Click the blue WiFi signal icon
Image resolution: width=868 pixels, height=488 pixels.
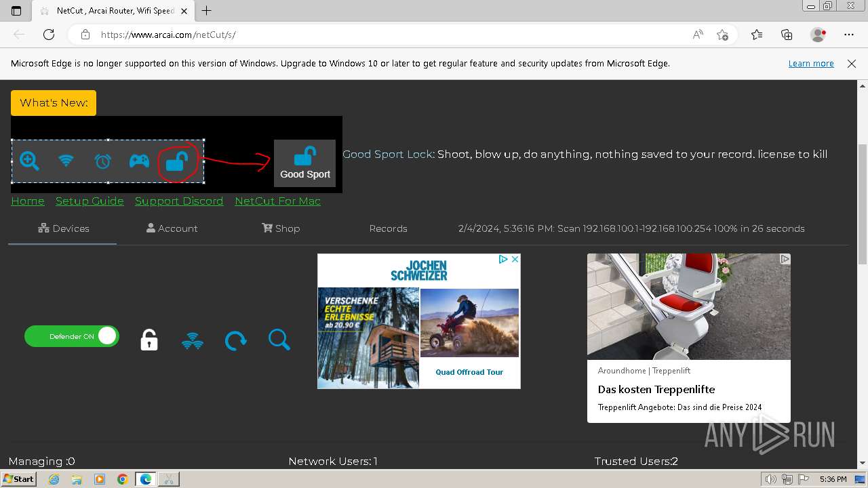[193, 340]
